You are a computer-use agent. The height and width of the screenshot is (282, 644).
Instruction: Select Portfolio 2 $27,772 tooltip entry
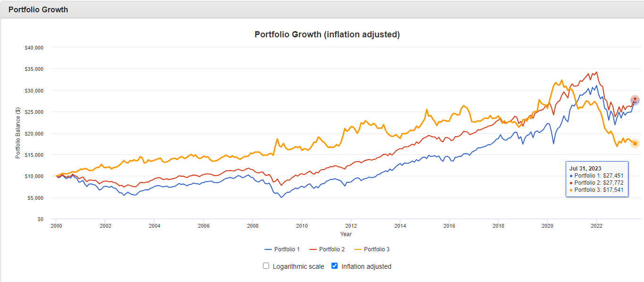tap(599, 183)
